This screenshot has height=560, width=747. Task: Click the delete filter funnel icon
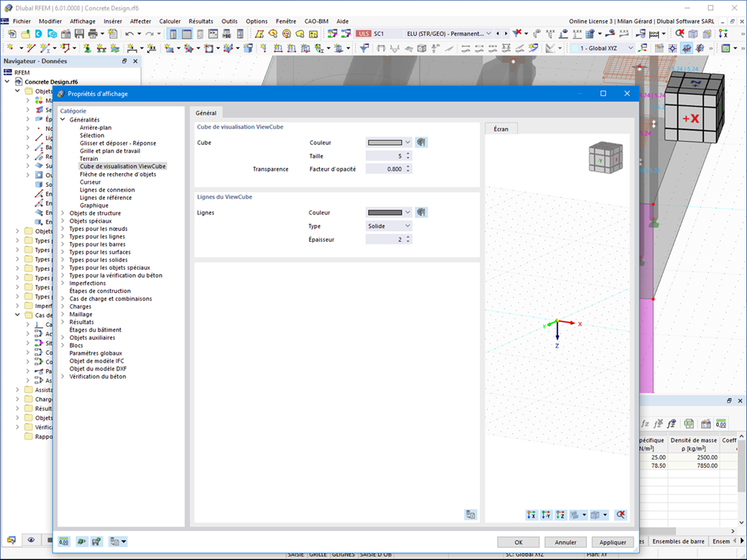(517, 33)
